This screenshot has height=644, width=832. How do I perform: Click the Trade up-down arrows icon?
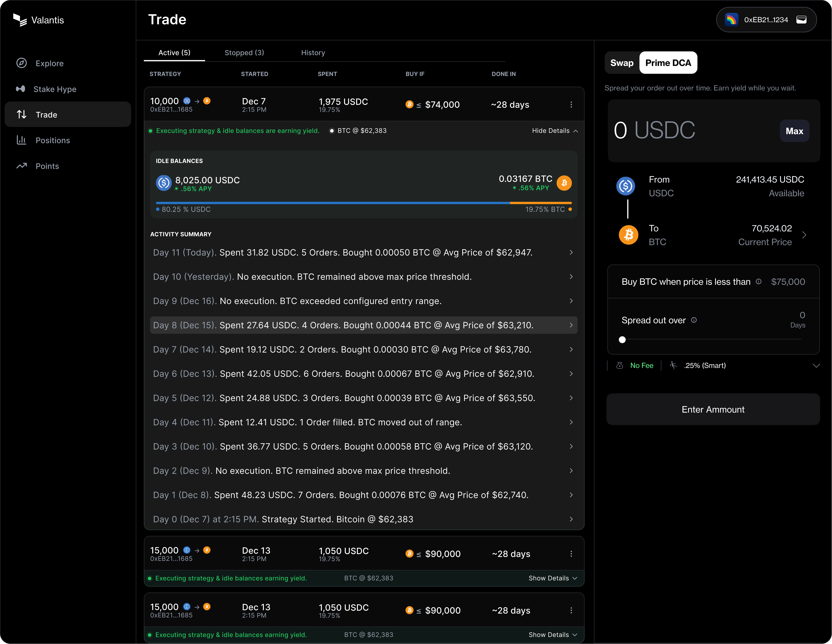click(21, 114)
